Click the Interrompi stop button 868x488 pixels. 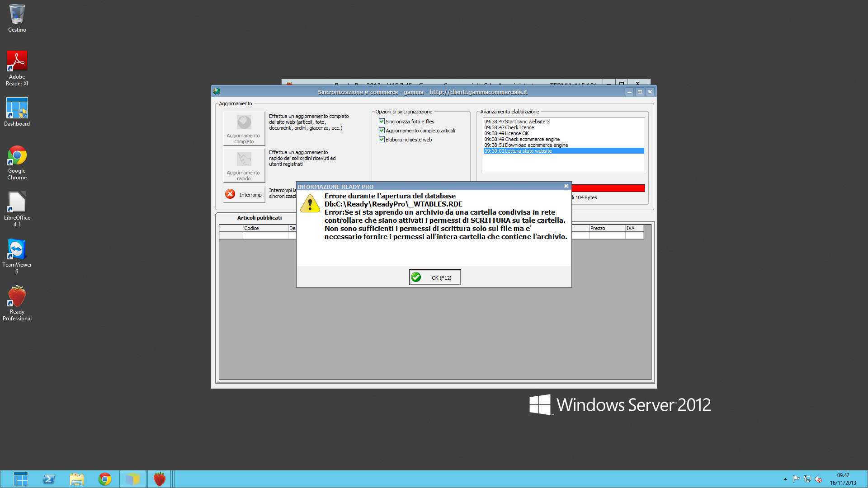[244, 195]
